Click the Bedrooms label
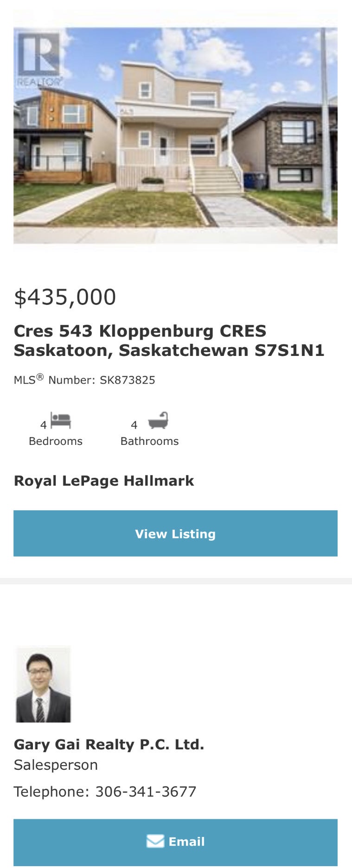The width and height of the screenshot is (352, 868). (x=56, y=441)
